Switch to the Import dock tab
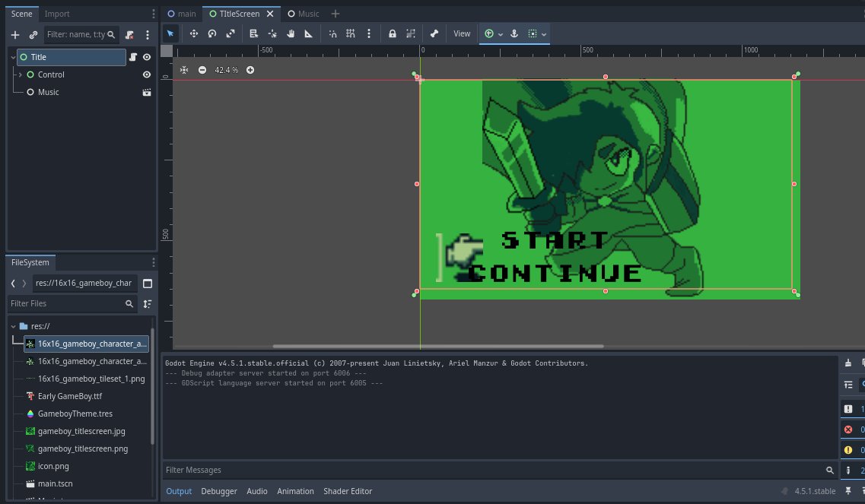Viewport: 865px width, 504px height. (x=57, y=14)
